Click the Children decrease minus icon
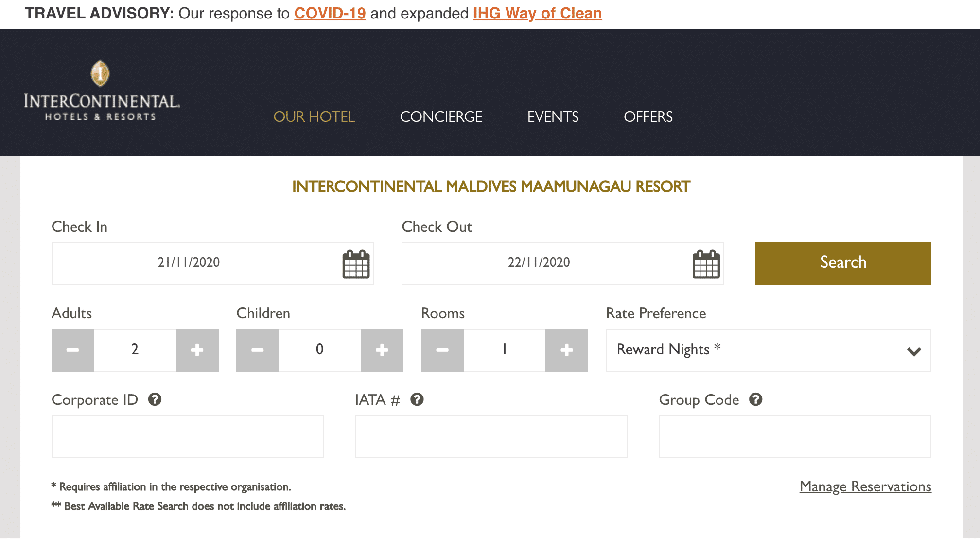 pos(257,349)
